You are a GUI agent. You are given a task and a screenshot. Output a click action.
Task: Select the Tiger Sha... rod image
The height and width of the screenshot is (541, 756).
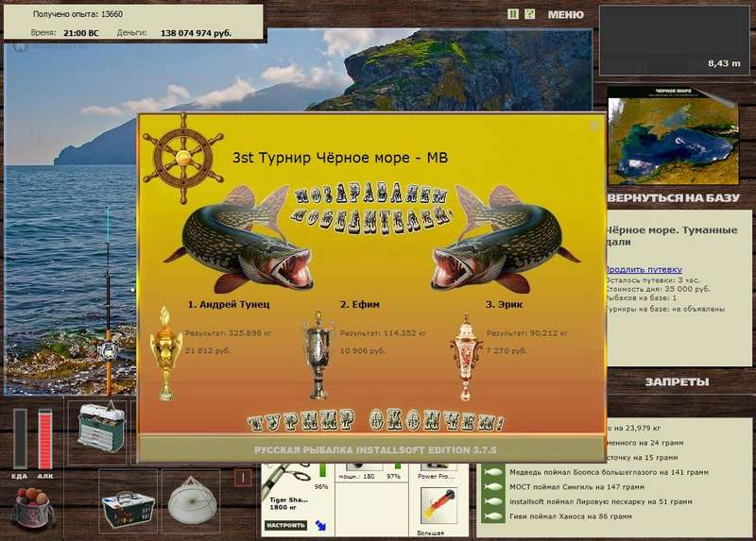tap(287, 482)
